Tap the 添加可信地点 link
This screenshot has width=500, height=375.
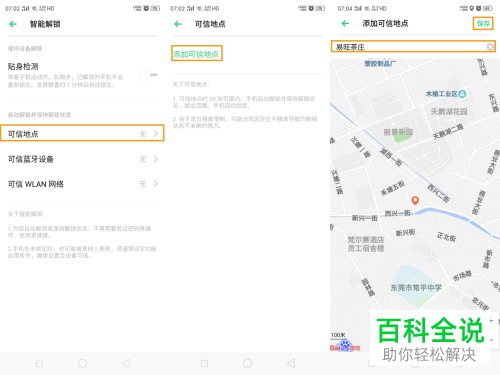coord(196,53)
